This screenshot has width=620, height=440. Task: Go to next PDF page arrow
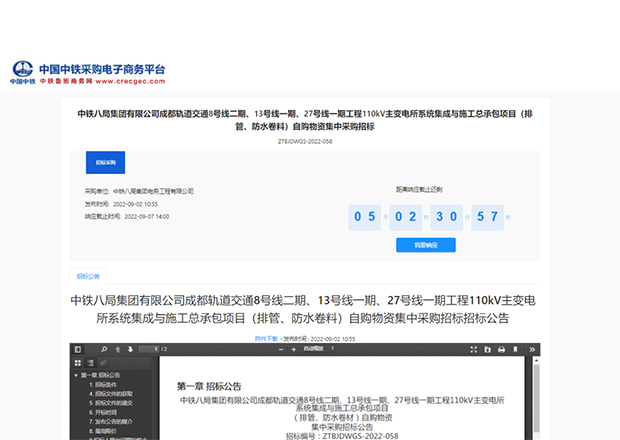[130, 349]
